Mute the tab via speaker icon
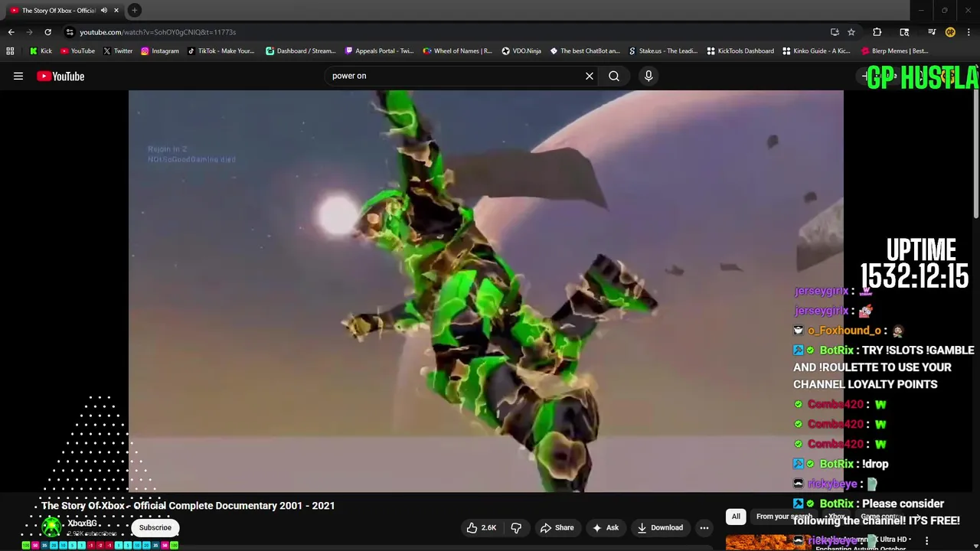 [x=103, y=10]
